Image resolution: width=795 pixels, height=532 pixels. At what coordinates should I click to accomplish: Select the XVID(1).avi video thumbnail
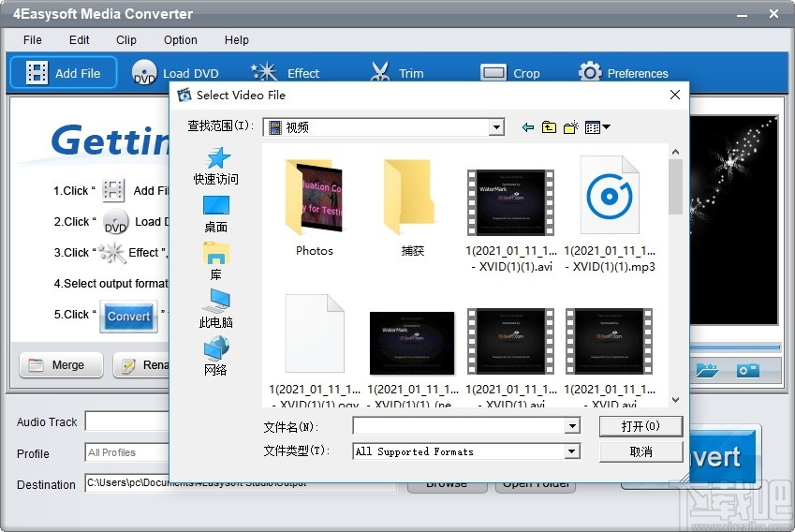[510, 341]
